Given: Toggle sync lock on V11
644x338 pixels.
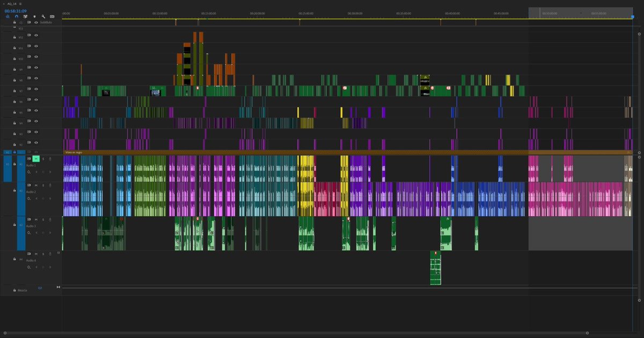Looking at the screenshot, I should (30, 46).
